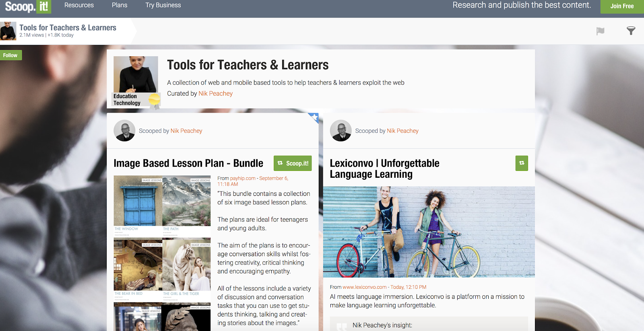Viewport: 644px width, 331px height.
Task: Click the Join Free button
Action: coord(622,6)
